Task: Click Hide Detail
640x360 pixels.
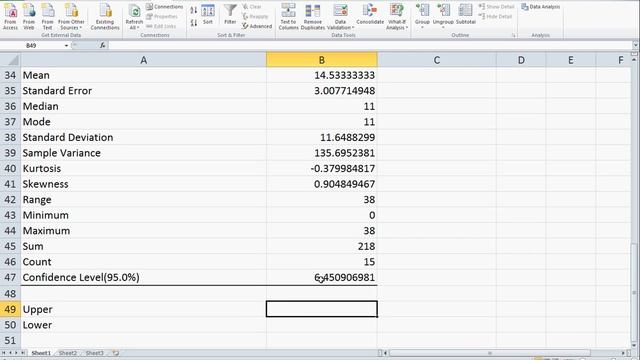Action: coord(496,16)
